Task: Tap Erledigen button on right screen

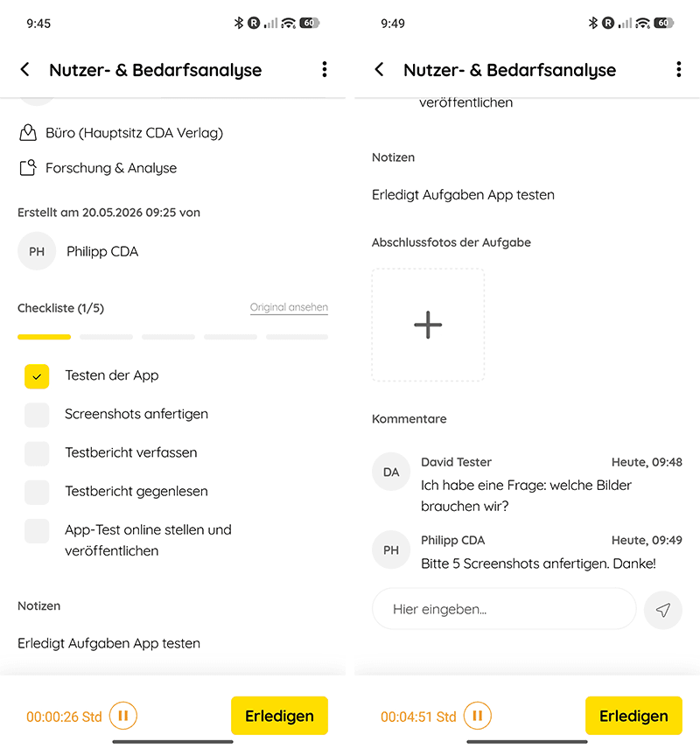Action: (x=633, y=716)
